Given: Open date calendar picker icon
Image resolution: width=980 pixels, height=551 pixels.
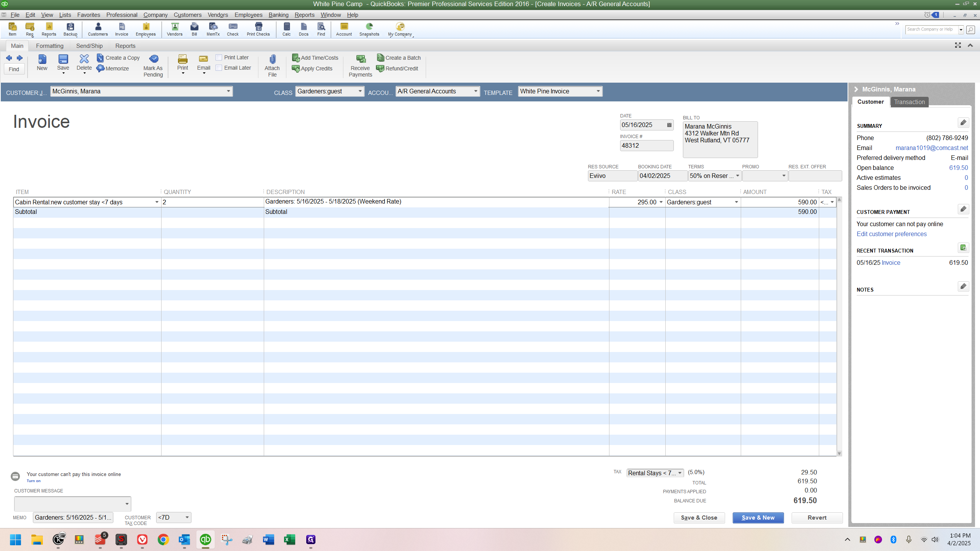Looking at the screenshot, I should (669, 125).
